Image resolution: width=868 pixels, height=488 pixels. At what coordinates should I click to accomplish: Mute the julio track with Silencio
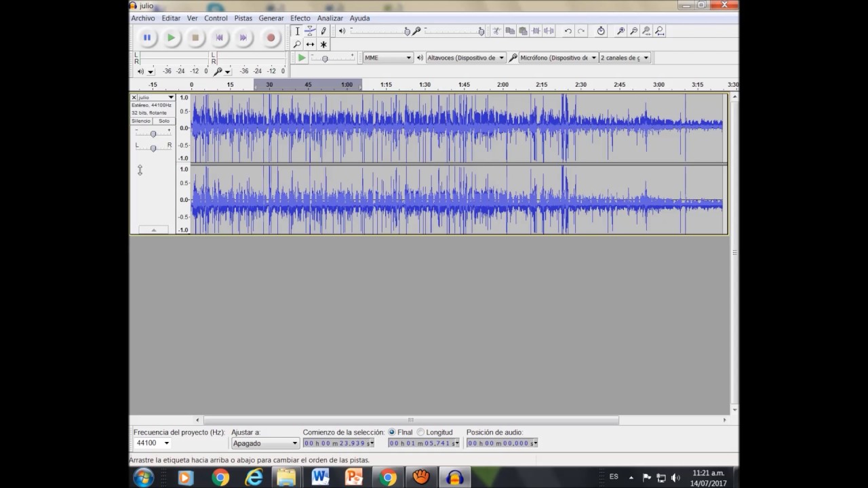pos(141,121)
